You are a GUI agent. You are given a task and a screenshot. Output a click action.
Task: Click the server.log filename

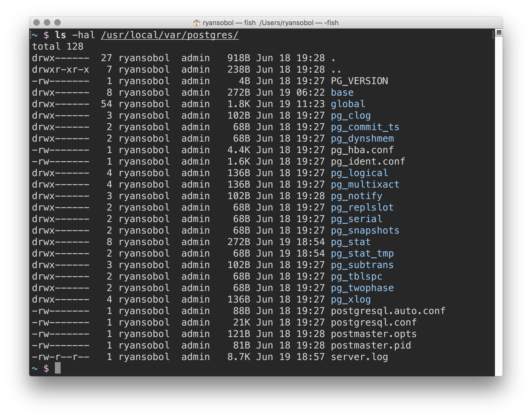(x=359, y=357)
